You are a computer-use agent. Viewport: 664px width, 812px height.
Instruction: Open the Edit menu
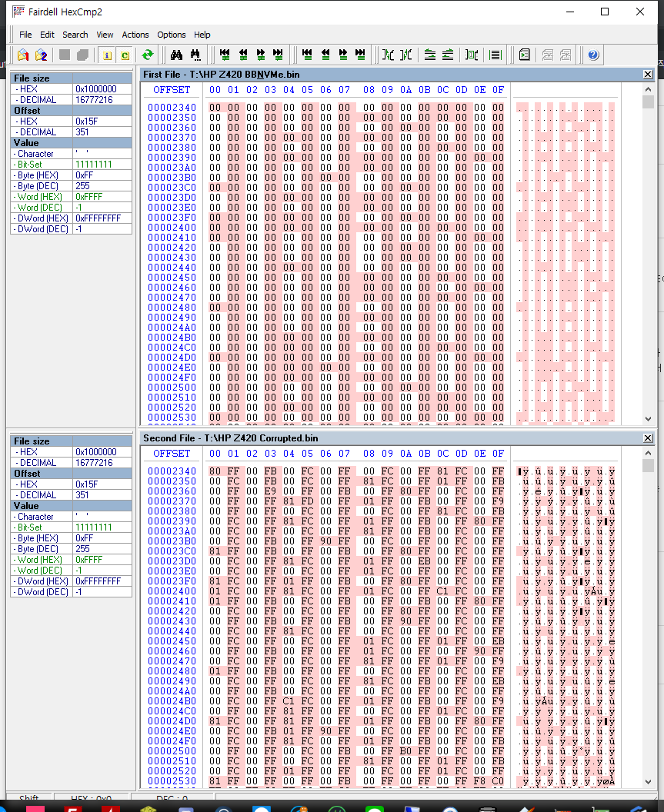pyautogui.click(x=47, y=35)
